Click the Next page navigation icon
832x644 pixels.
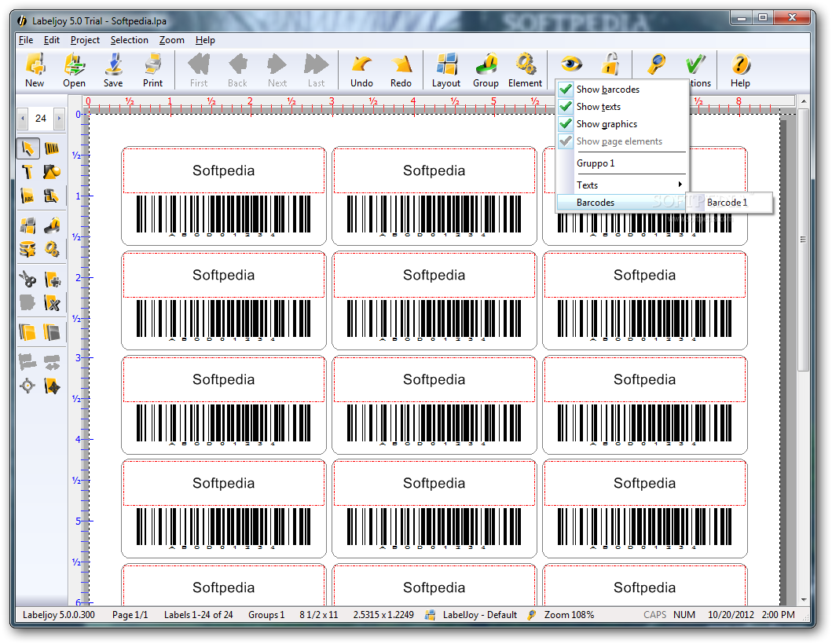pos(277,70)
